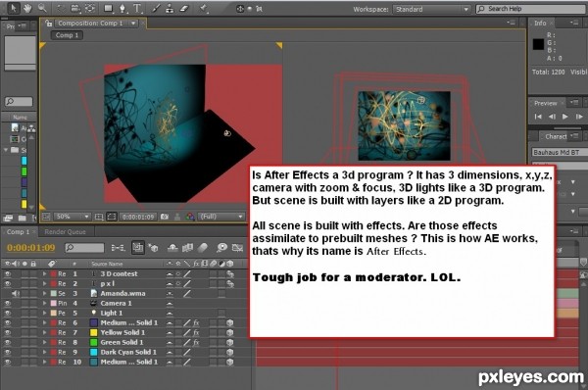Expand the Amanda.wma layer properties
Viewport: 588px width, 390px height.
45,294
